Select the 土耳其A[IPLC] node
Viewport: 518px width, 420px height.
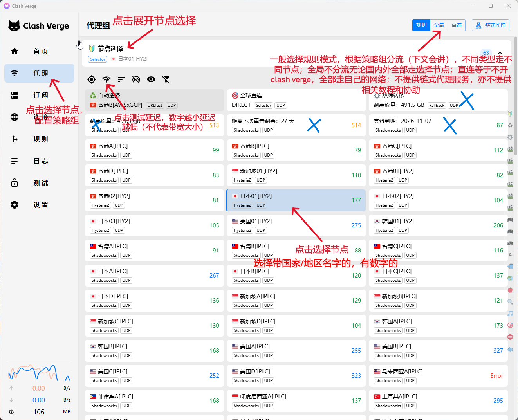click(438, 401)
